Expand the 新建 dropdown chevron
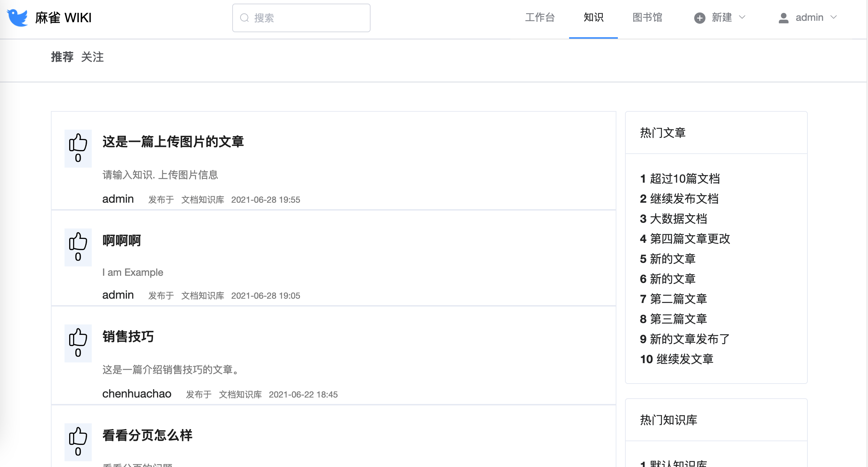Screen dimensions: 868x467 click(742, 17)
